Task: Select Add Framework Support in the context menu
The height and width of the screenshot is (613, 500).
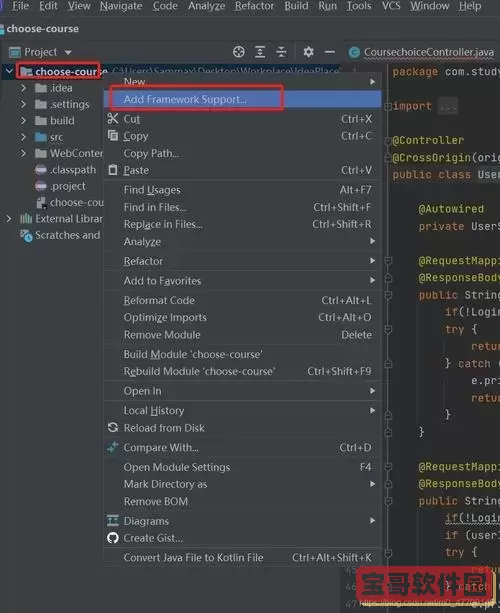Action: click(x=242, y=99)
